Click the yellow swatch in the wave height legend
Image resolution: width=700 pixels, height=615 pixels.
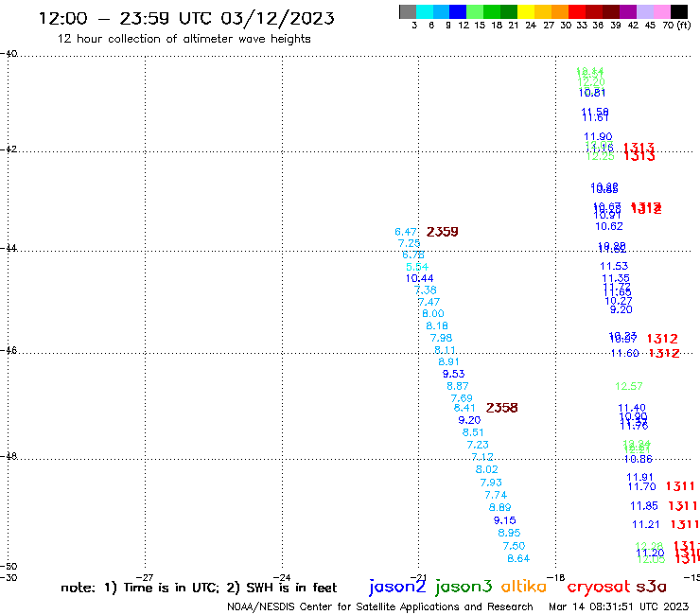(526, 11)
